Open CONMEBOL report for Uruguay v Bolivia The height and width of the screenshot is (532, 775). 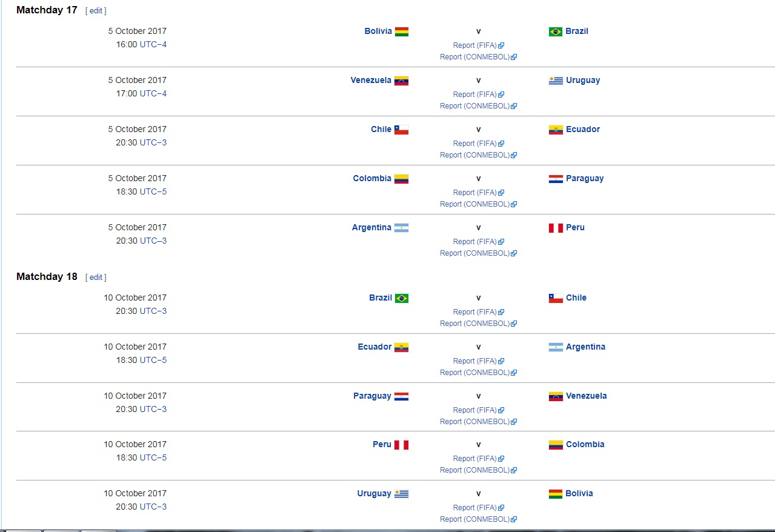tap(474, 519)
